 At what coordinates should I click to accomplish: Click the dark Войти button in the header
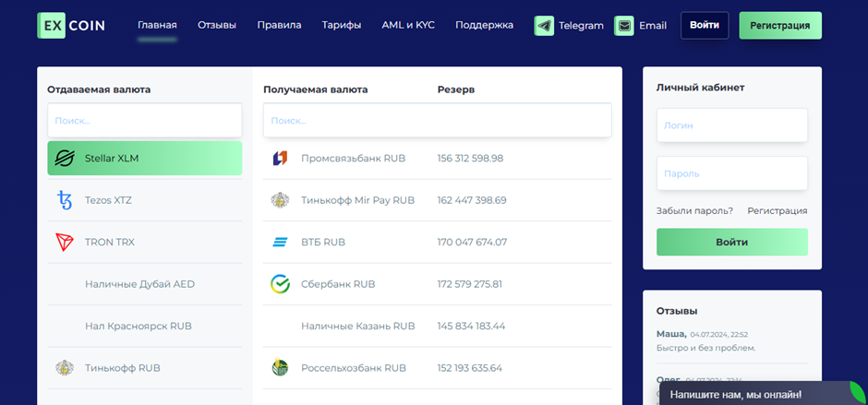705,26
